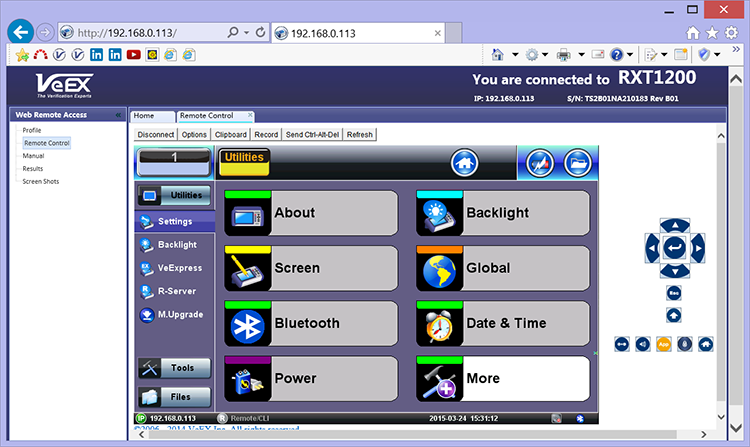Viewport: 750px width, 447px height.
Task: Click the Refresh toolbar button
Action: click(x=360, y=135)
